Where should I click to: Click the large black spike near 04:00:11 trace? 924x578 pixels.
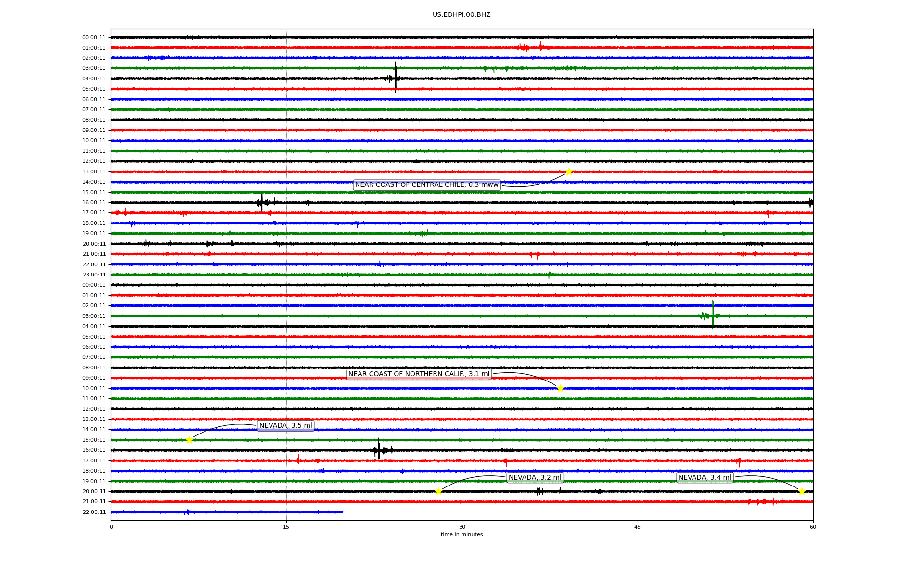396,77
